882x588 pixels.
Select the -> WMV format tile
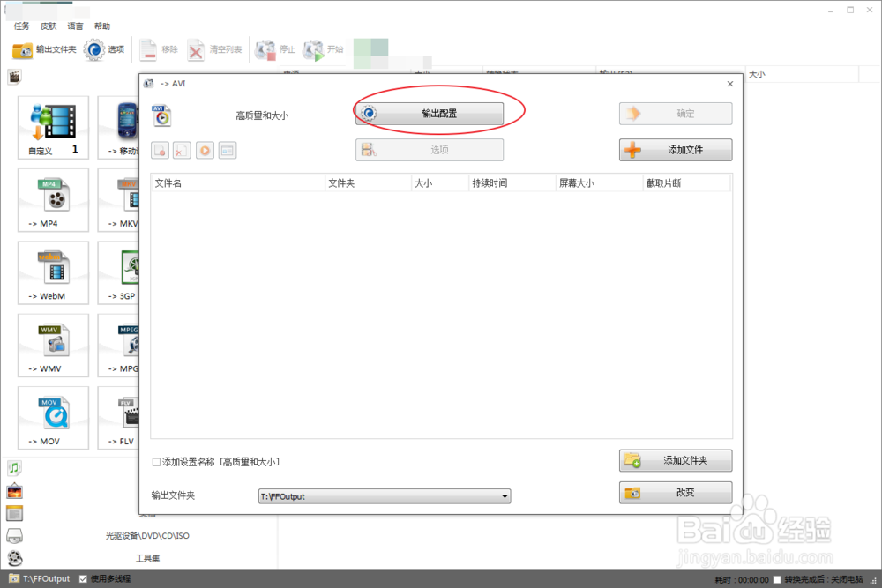click(x=54, y=346)
